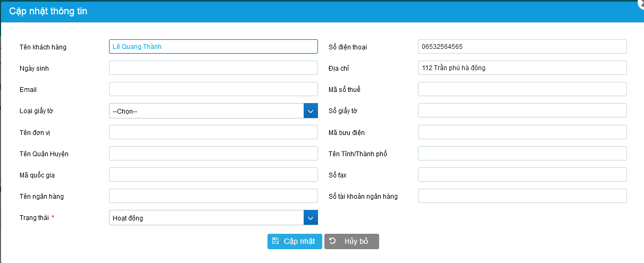
Task: Edit the Địa chỉ address field
Action: tap(522, 68)
